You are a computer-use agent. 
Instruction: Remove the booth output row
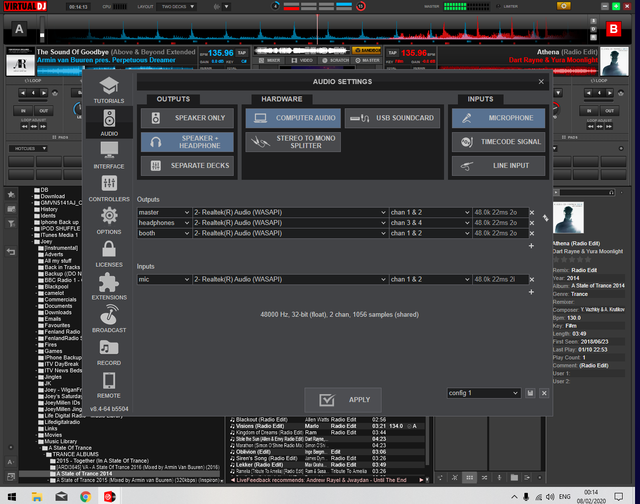532,233
